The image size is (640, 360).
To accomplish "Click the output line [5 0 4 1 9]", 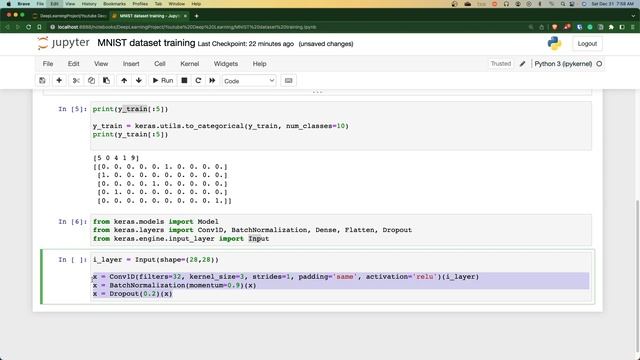I will [116, 158].
